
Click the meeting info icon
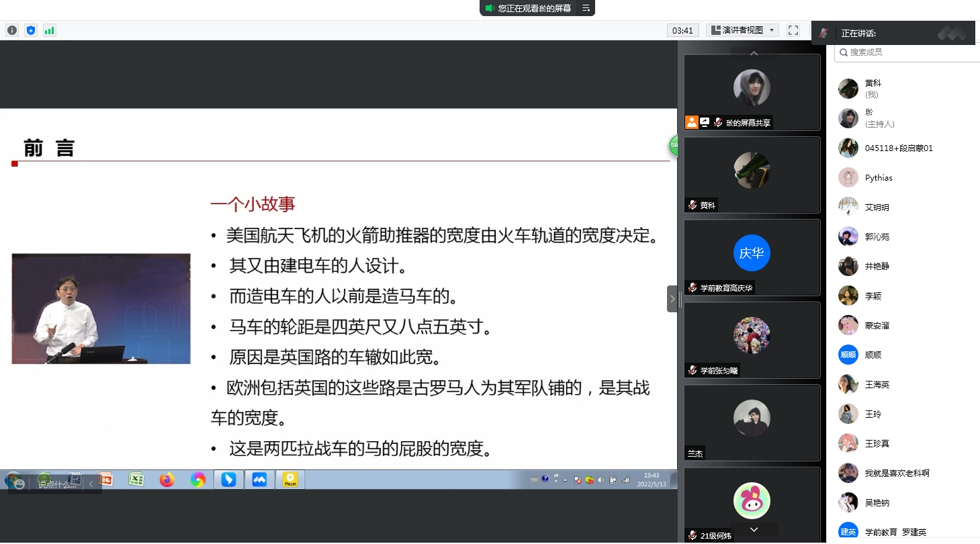[12, 30]
